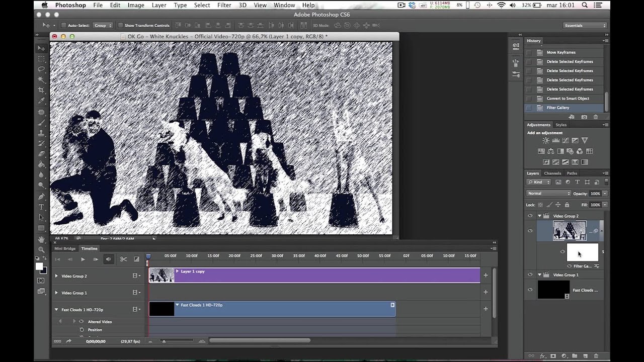
Task: Select Move Keyframes history state
Action: point(564,52)
